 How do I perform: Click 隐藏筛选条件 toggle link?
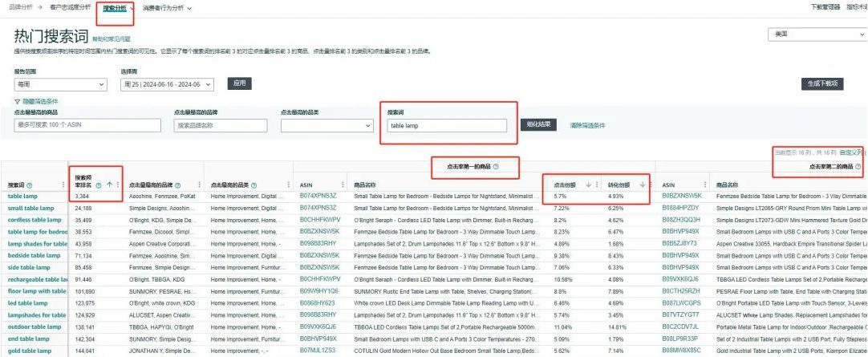[40, 102]
